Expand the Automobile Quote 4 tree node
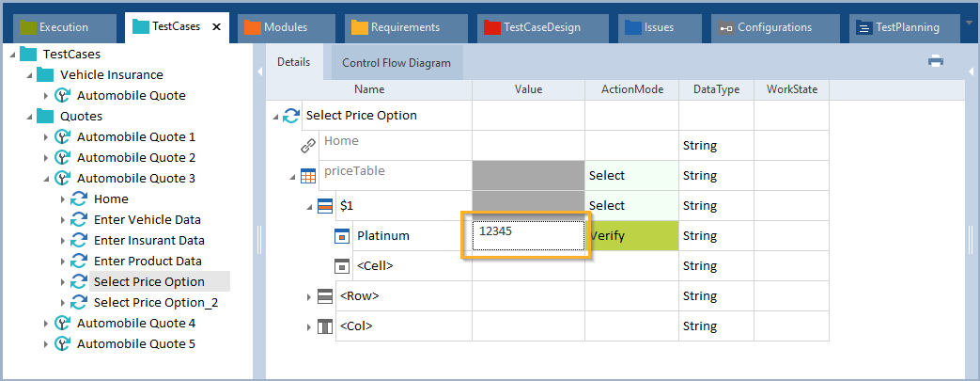The width and height of the screenshot is (980, 381). pyautogui.click(x=46, y=324)
